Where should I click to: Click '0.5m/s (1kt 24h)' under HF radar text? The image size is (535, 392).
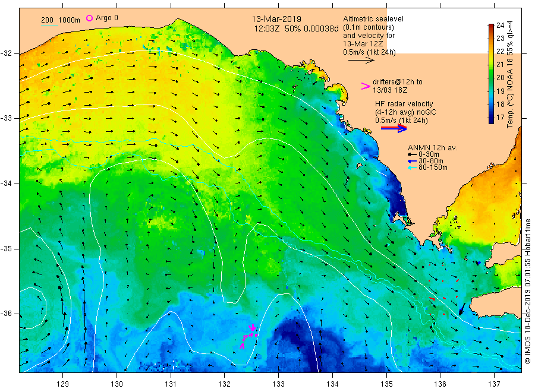pyautogui.click(x=402, y=121)
